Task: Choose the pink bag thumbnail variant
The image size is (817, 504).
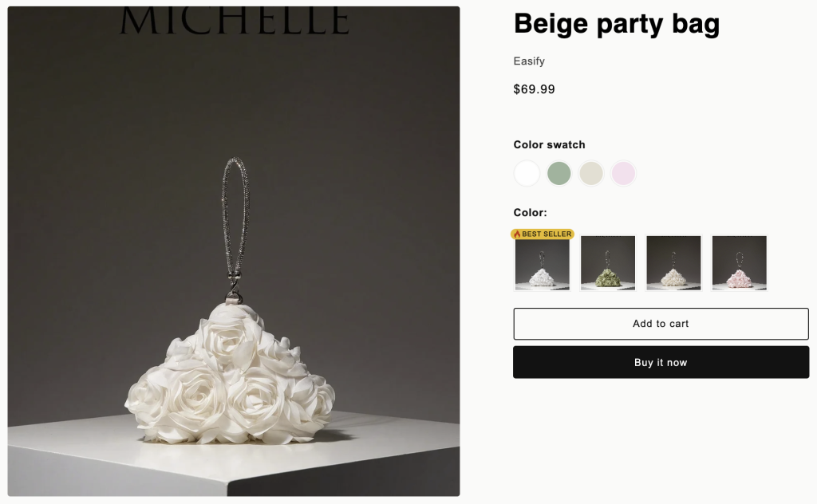Action: (739, 263)
